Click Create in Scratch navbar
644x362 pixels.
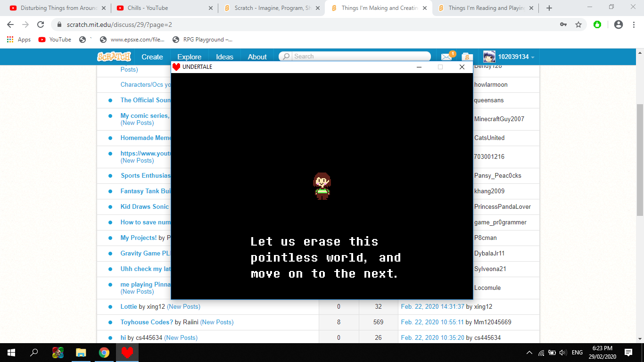pos(152,57)
